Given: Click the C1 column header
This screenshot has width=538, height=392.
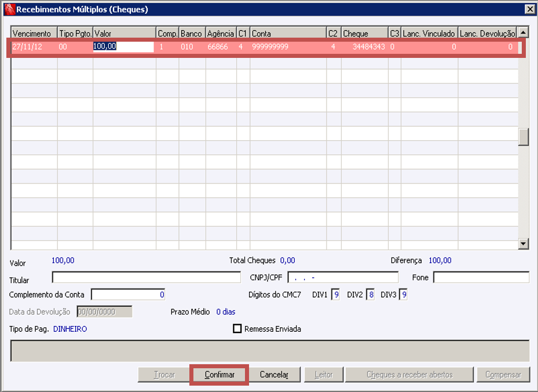Looking at the screenshot, I should (x=243, y=33).
